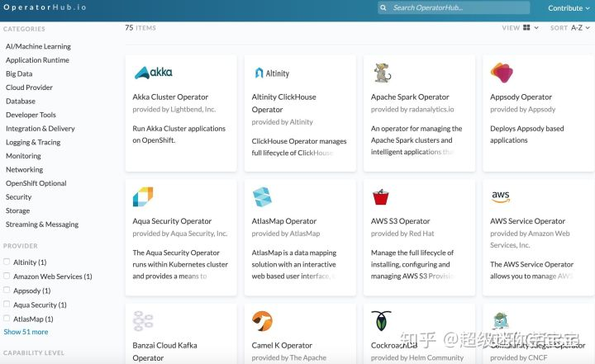Screen dimensions: 595x364
Task: Open the AWS Service Operator title
Action: pos(527,220)
